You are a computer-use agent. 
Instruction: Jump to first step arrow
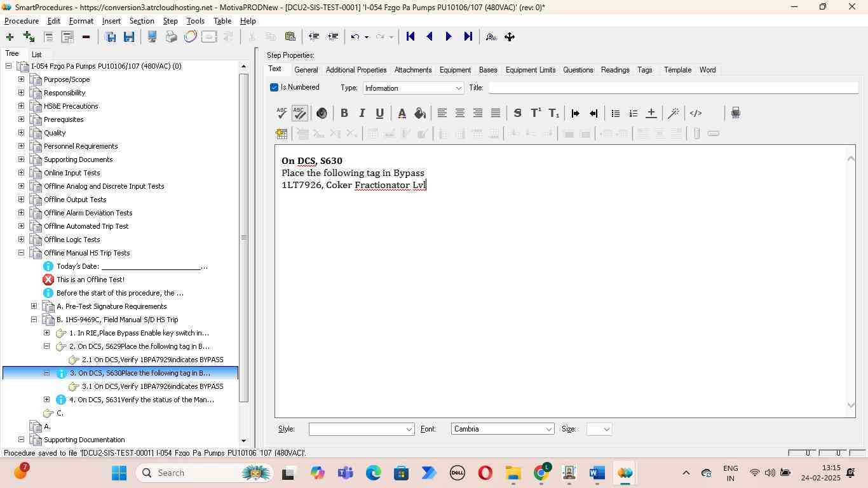pos(410,37)
